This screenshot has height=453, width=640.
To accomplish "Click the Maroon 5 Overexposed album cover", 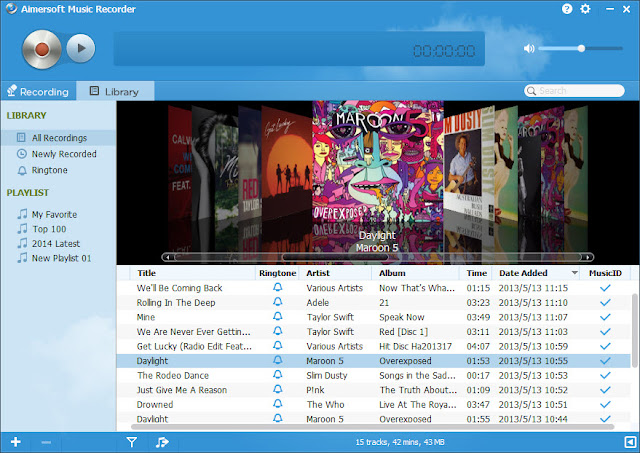I will [x=378, y=162].
